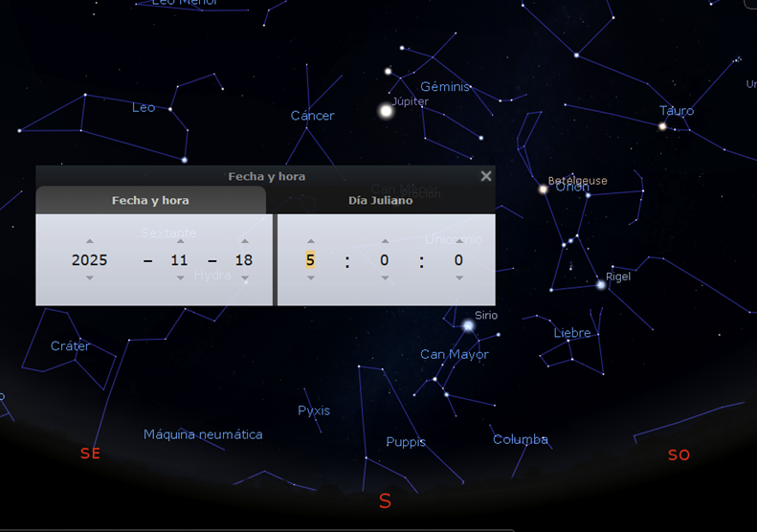757x532 pixels.
Task: Select the Fecha y hora tab
Action: (x=150, y=201)
